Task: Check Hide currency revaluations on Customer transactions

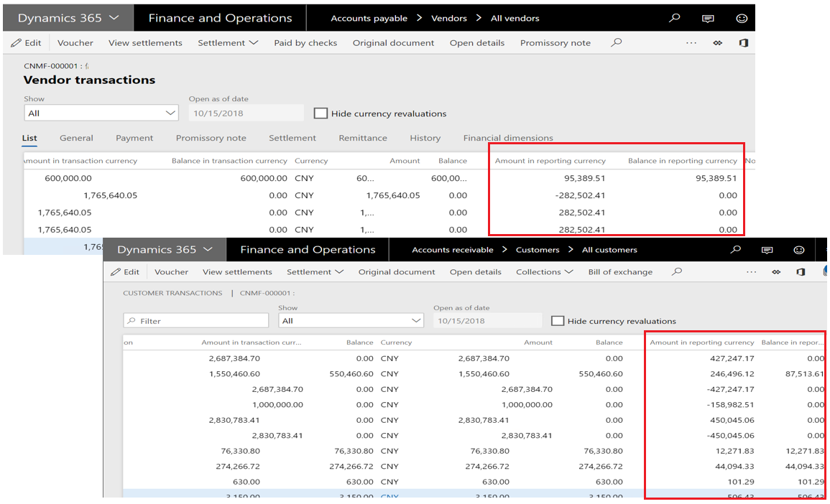Action: click(x=558, y=321)
